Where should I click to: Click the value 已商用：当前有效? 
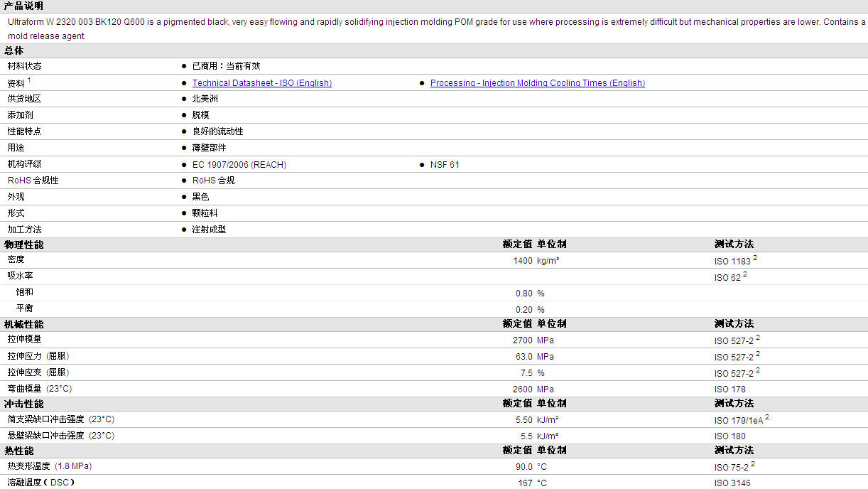coord(226,66)
